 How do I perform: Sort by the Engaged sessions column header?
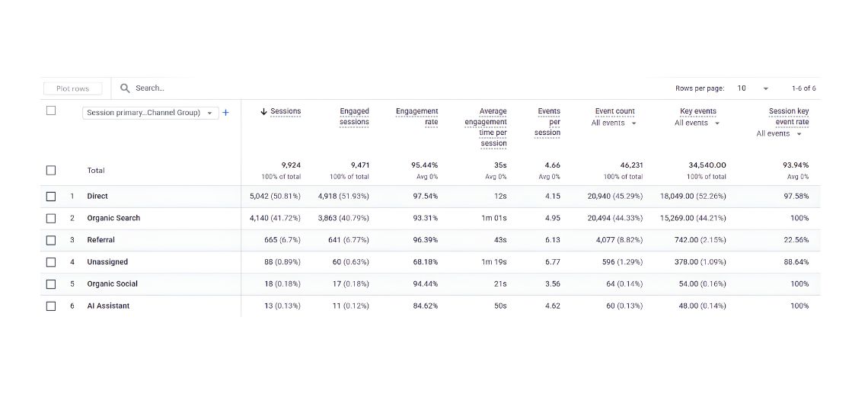[354, 117]
